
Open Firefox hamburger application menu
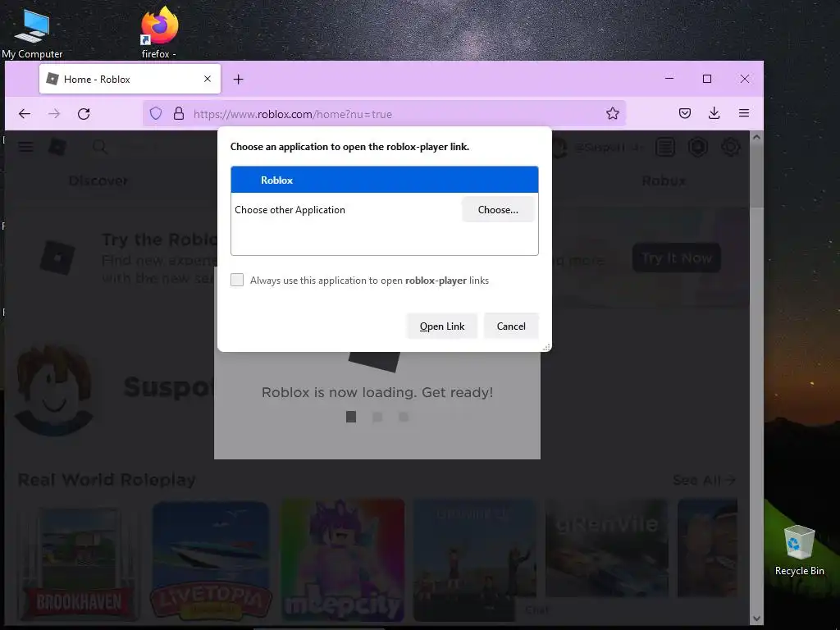click(743, 113)
